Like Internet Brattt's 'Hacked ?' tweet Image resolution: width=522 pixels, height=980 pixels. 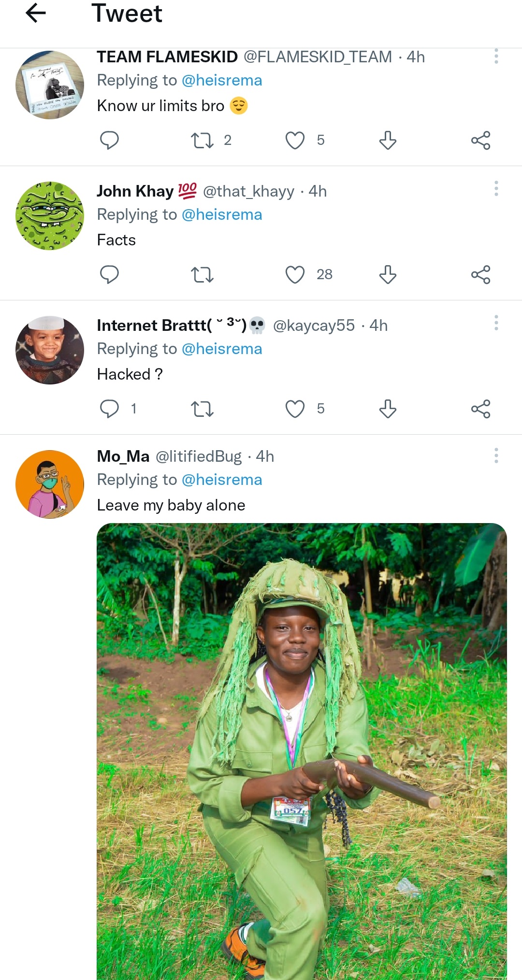pyautogui.click(x=295, y=409)
